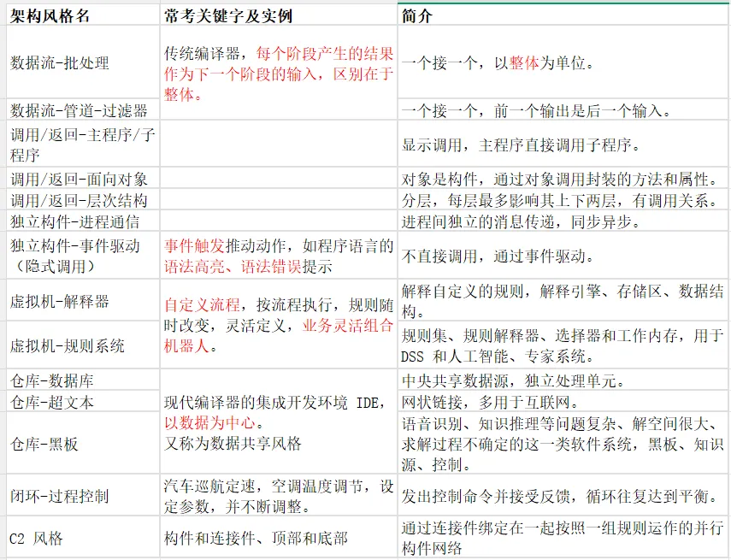Viewport: 731px width, 560px height.
Task: Select header cell '架构风格名'
Action: 83,16
